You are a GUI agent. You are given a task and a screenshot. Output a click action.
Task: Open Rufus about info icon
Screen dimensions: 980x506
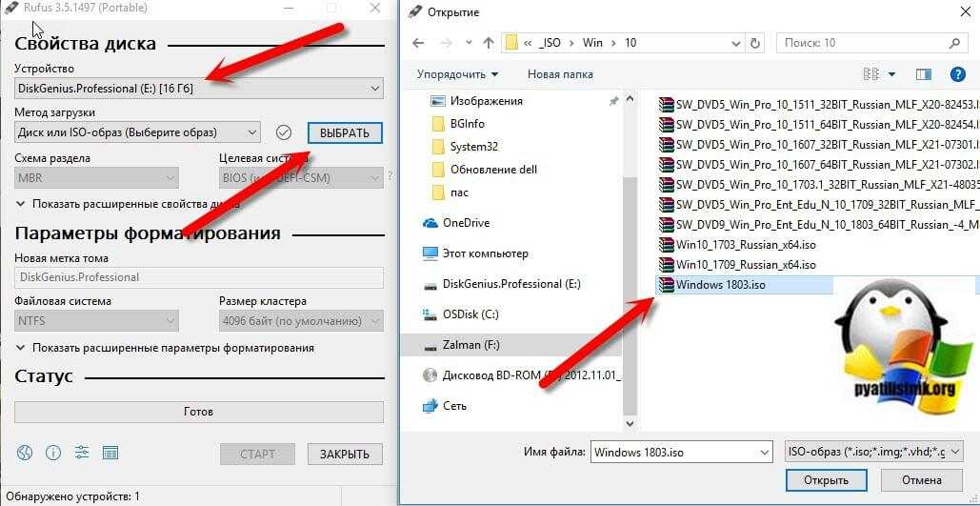53,453
